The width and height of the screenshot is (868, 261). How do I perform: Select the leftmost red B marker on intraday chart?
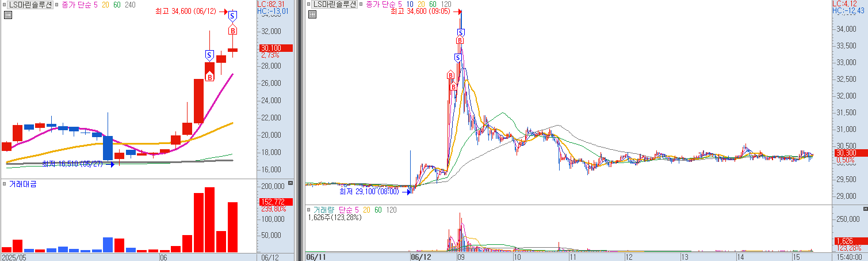click(x=450, y=75)
